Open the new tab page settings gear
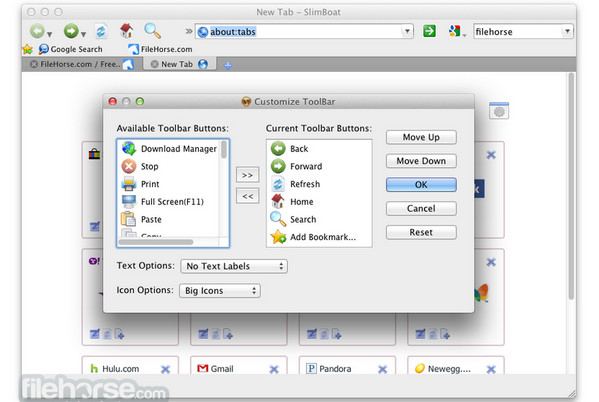 tap(499, 111)
